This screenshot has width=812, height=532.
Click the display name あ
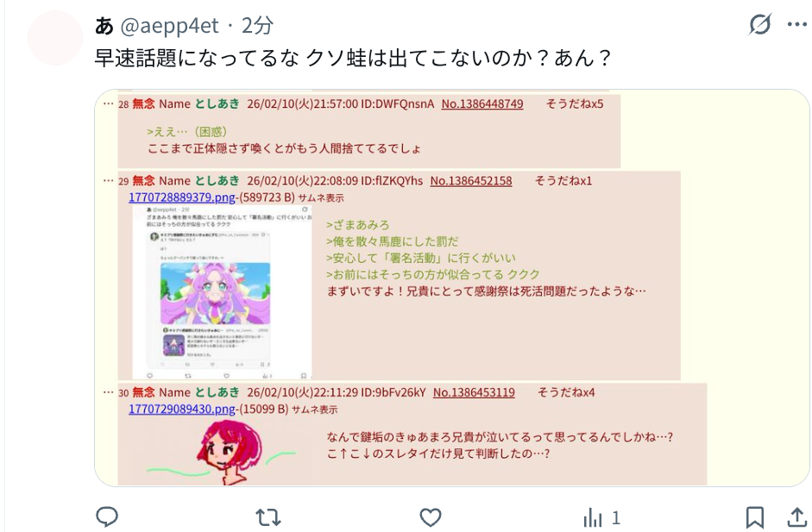pos(104,25)
